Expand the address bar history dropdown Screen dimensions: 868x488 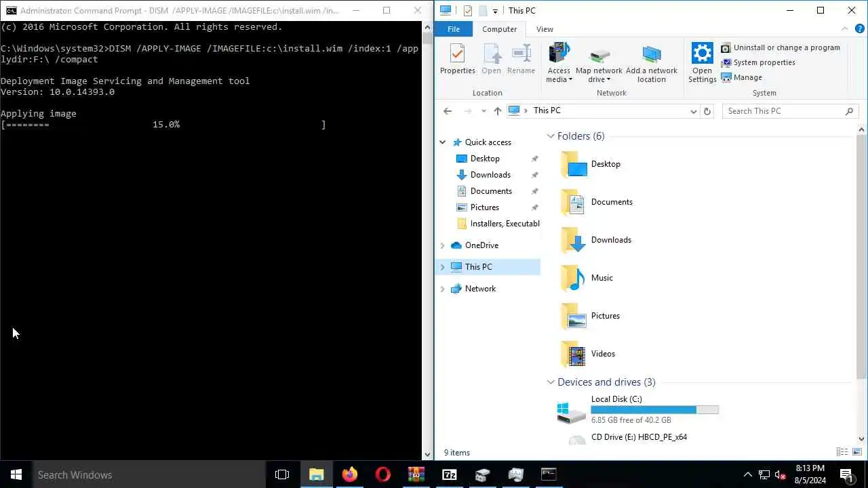[x=694, y=111]
